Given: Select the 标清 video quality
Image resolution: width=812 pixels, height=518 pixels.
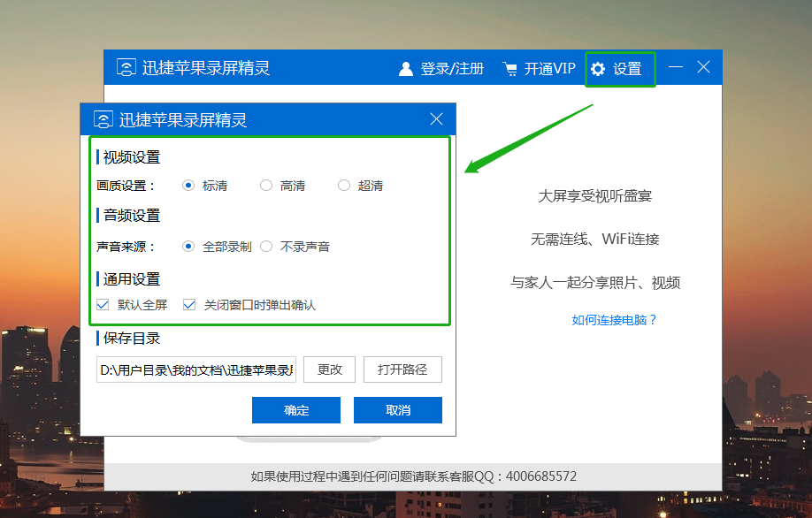Looking at the screenshot, I should tap(188, 185).
